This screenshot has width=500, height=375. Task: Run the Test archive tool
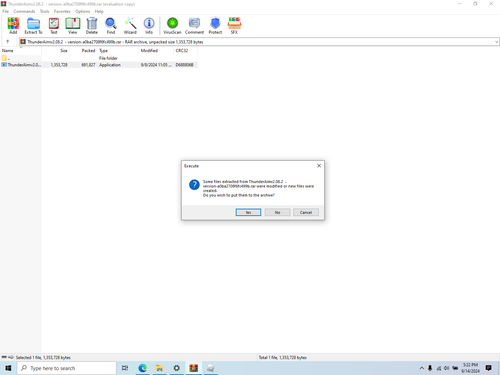54,26
